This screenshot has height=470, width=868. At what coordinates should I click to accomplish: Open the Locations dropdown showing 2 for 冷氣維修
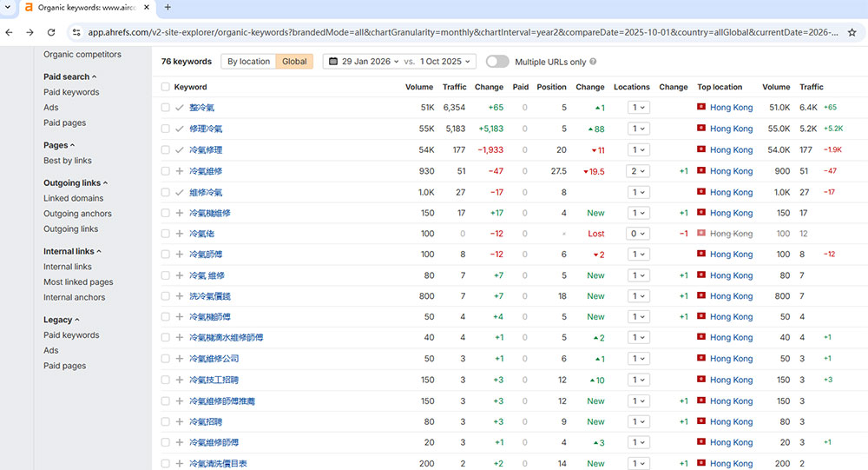pos(638,171)
